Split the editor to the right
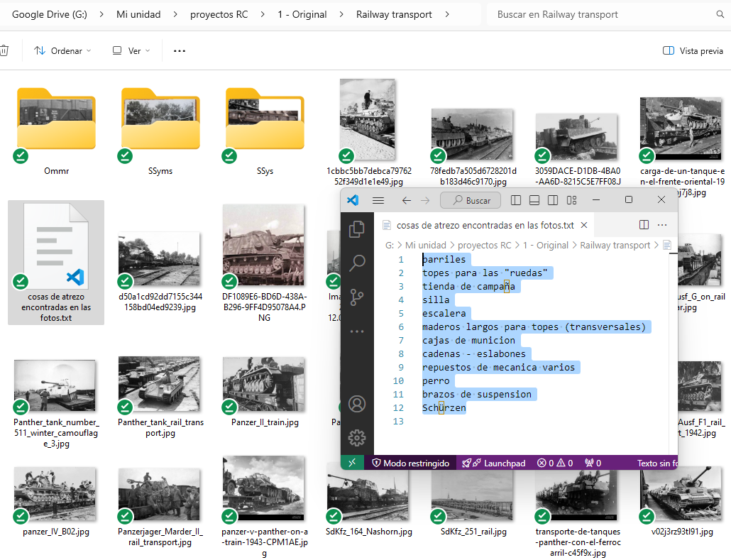 tap(644, 225)
